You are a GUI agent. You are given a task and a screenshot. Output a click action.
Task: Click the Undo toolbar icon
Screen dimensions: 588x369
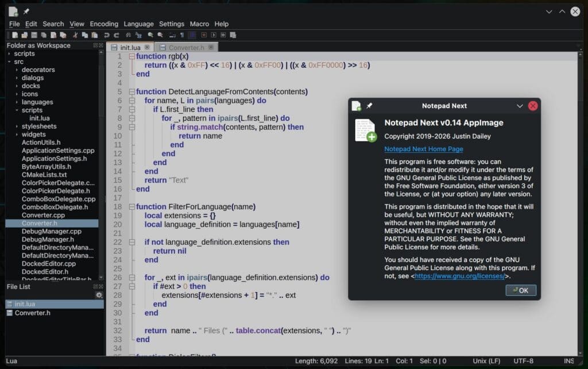coord(106,36)
